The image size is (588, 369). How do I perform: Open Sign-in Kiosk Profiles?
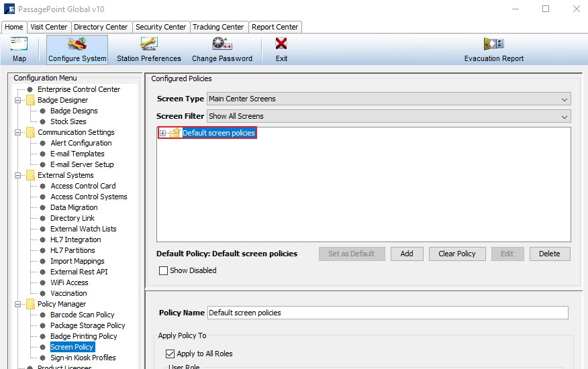point(83,358)
